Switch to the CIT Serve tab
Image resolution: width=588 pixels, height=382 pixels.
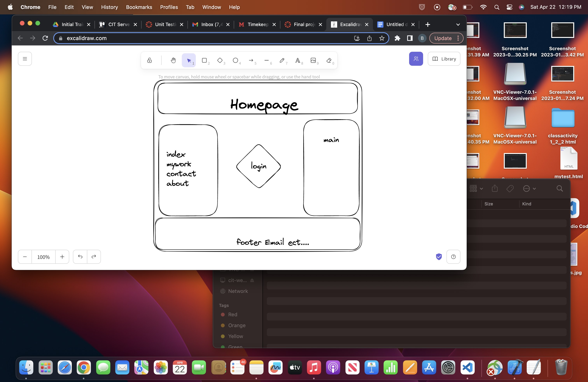(118, 25)
